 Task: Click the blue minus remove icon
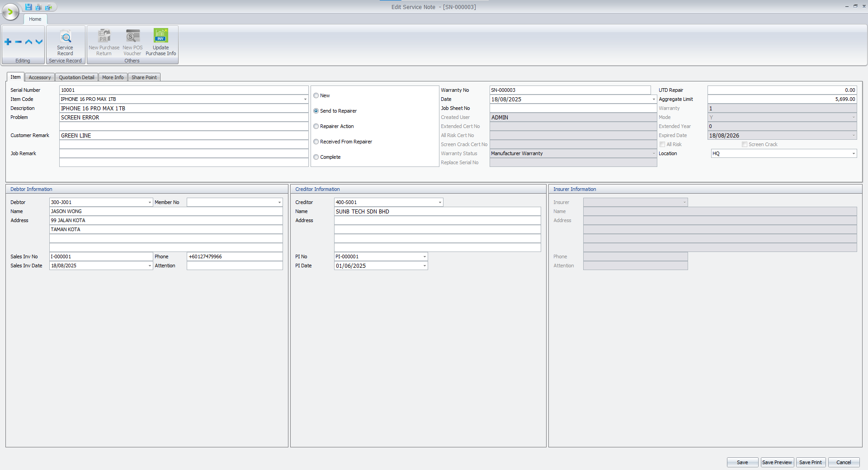pyautogui.click(x=18, y=42)
